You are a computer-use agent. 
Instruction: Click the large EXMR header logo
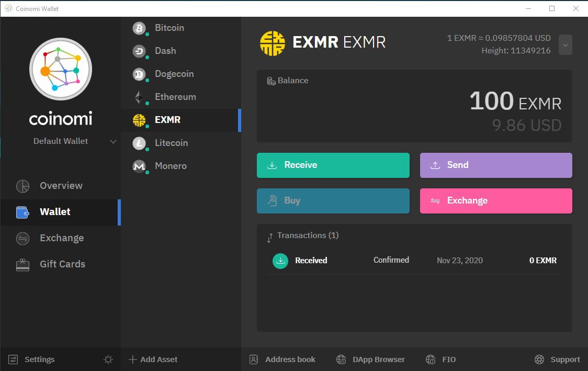273,43
